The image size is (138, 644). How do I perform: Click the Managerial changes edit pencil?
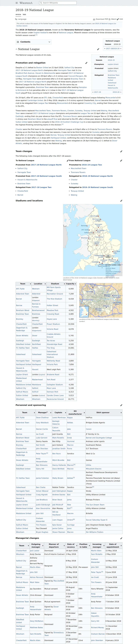coord(121,538)
